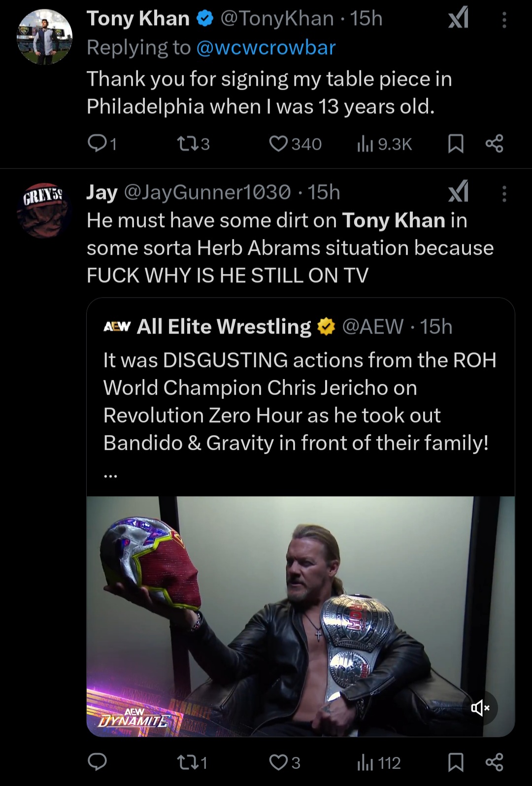The image size is (532, 786).
Task: Share Jay's tweet
Action: 494,762
